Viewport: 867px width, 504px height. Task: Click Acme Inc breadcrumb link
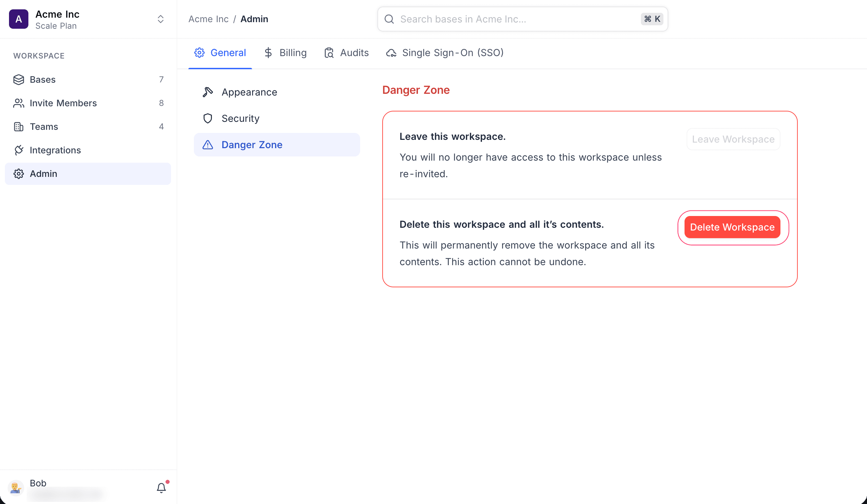click(x=208, y=19)
